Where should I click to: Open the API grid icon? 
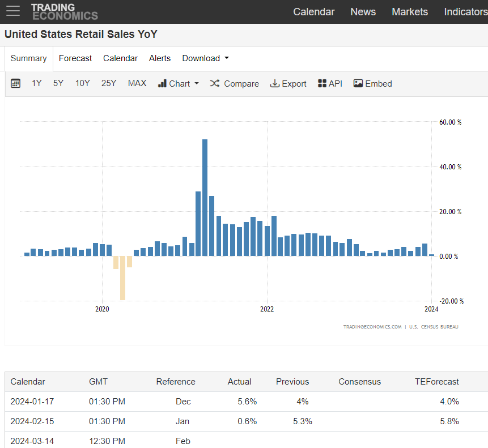[322, 83]
